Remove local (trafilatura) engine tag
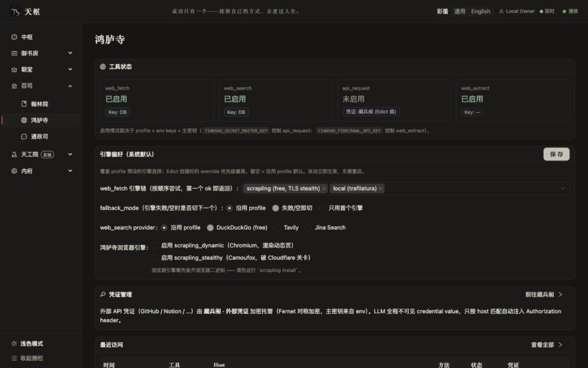Image resolution: width=588 pixels, height=368 pixels. [381, 188]
